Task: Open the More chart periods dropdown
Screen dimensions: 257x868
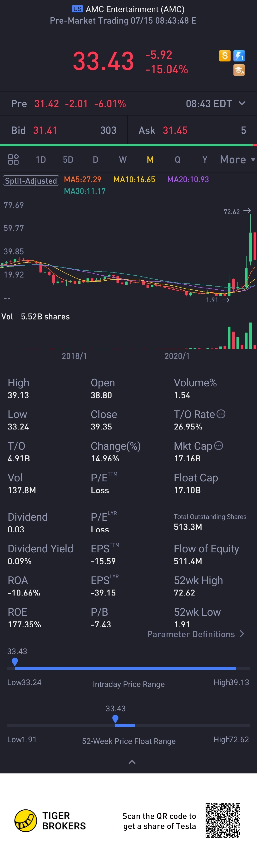Action: pyautogui.click(x=237, y=159)
